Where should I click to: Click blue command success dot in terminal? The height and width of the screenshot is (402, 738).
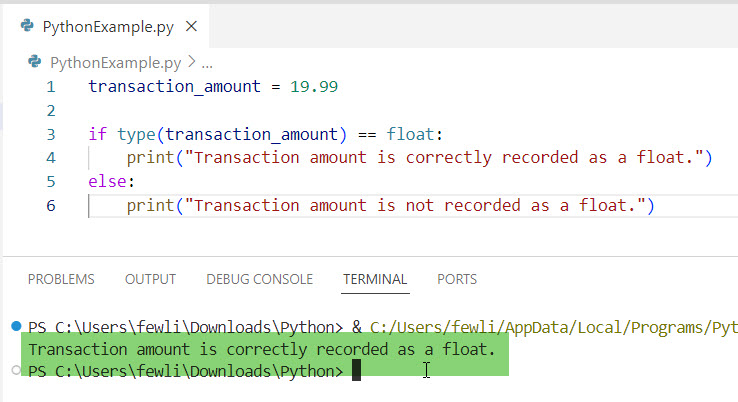click(16, 326)
